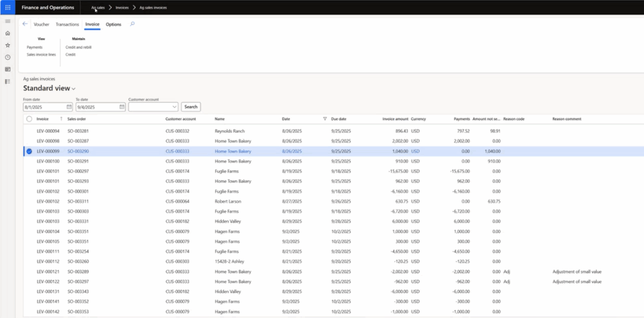Click the action pane search magnifier

(132, 24)
